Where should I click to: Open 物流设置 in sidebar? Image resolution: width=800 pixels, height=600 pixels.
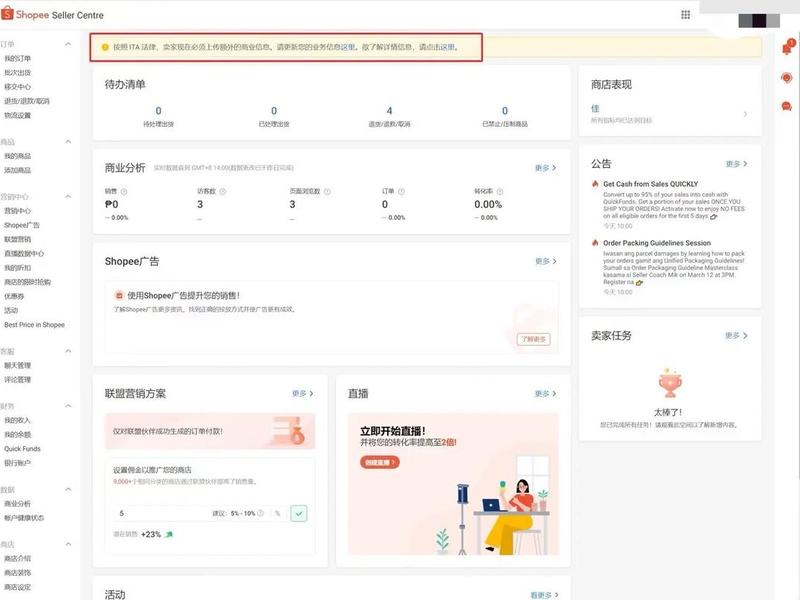(17, 115)
